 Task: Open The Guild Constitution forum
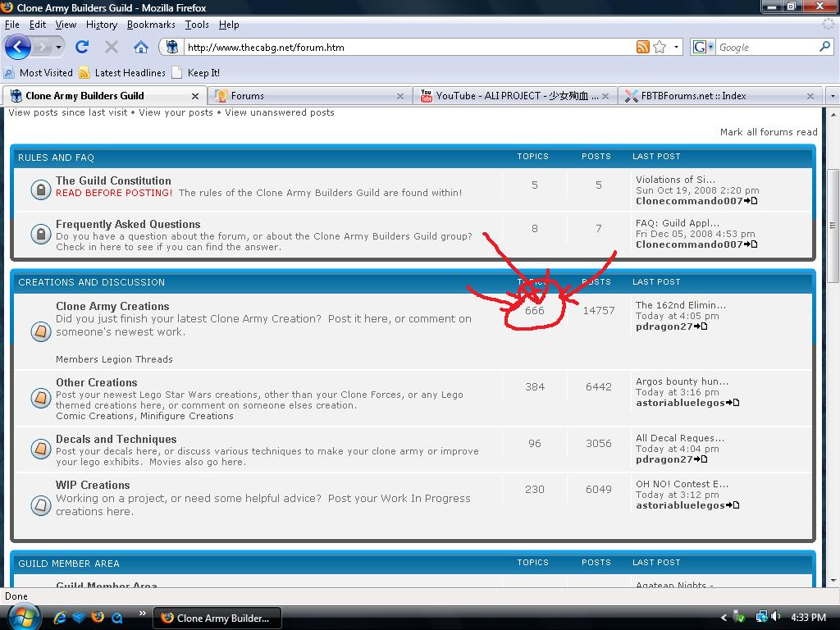[113, 181]
